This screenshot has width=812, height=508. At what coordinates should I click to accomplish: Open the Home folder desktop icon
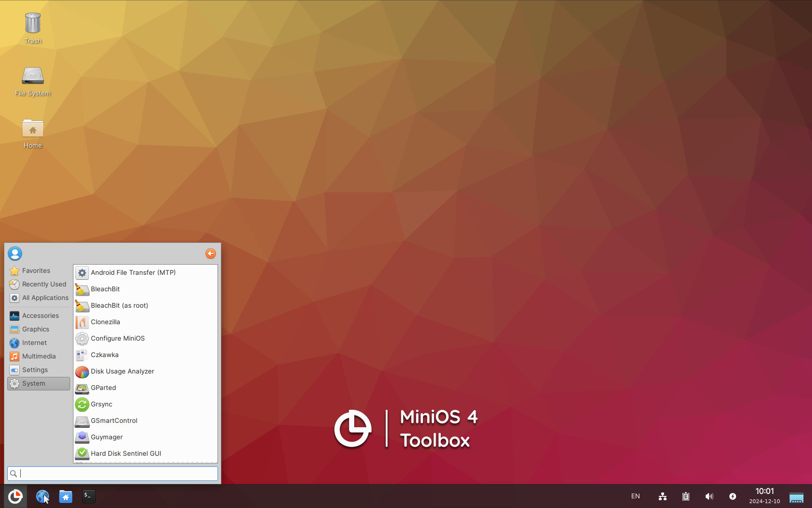33,134
